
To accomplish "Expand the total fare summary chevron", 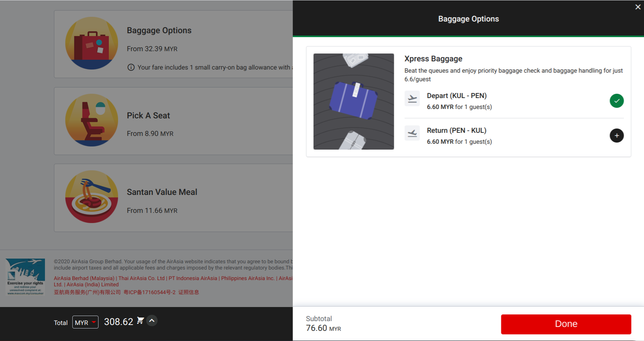I will click(152, 321).
